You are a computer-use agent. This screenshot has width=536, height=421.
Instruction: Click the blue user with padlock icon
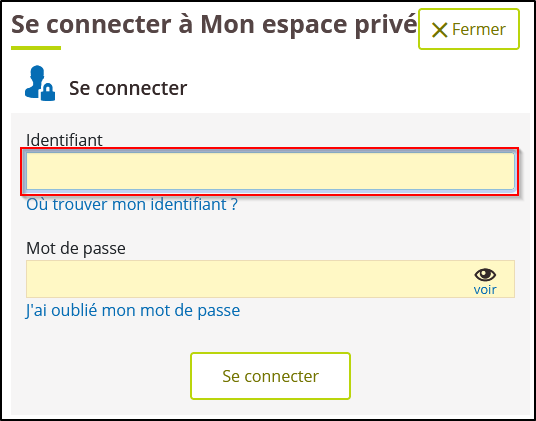coord(40,83)
